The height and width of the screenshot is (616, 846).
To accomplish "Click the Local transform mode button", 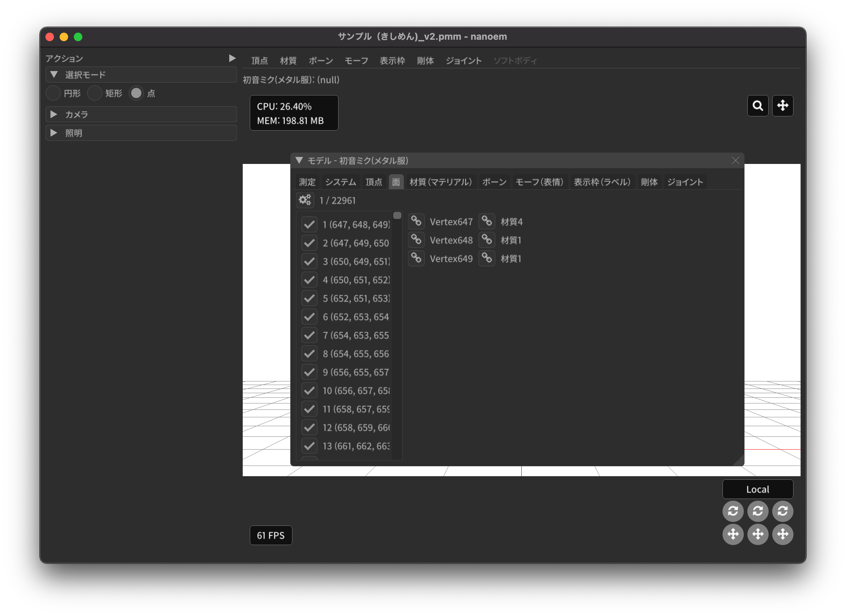I will 757,489.
